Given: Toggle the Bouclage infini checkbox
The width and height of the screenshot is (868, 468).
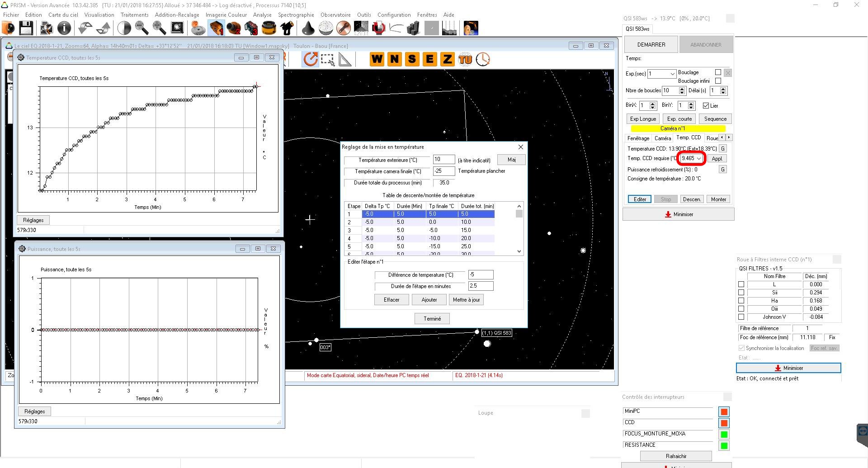Looking at the screenshot, I should 718,81.
